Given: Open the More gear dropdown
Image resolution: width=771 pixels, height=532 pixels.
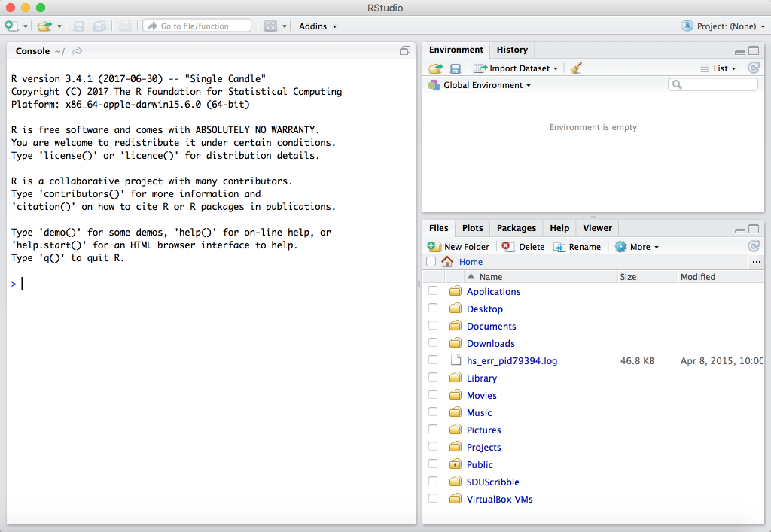Looking at the screenshot, I should [637, 247].
